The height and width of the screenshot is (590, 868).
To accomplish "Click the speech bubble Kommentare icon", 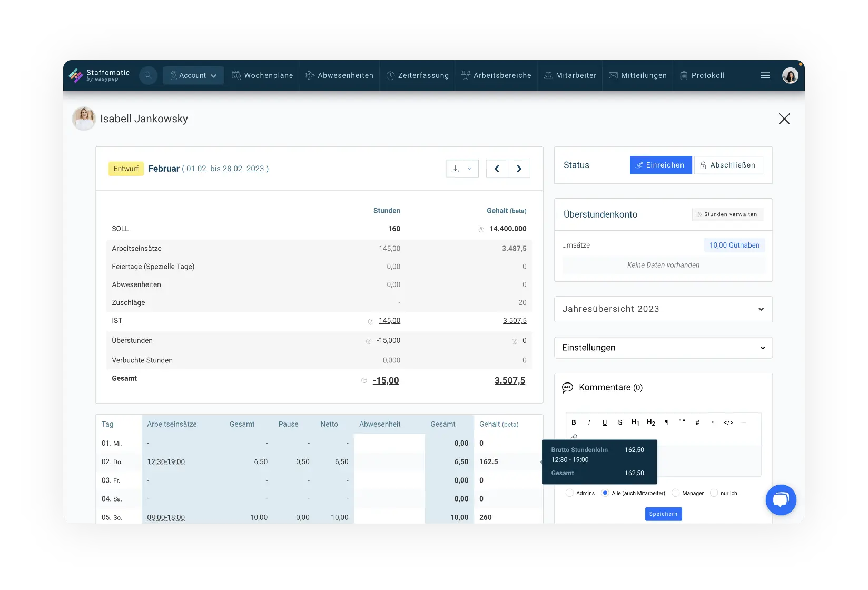I will click(x=567, y=388).
